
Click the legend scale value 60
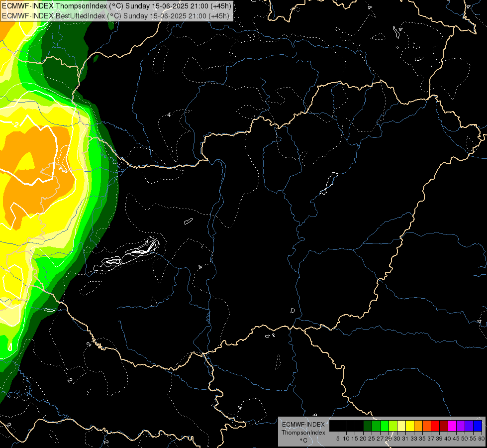click(481, 439)
